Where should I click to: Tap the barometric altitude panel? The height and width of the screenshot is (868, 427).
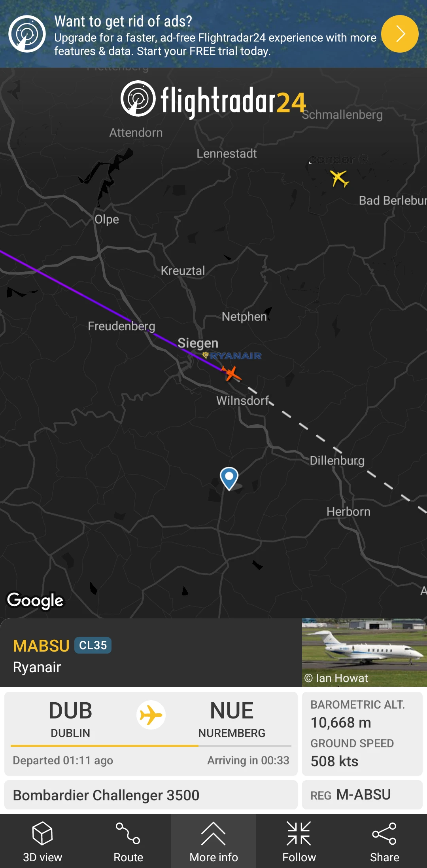pyautogui.click(x=362, y=734)
